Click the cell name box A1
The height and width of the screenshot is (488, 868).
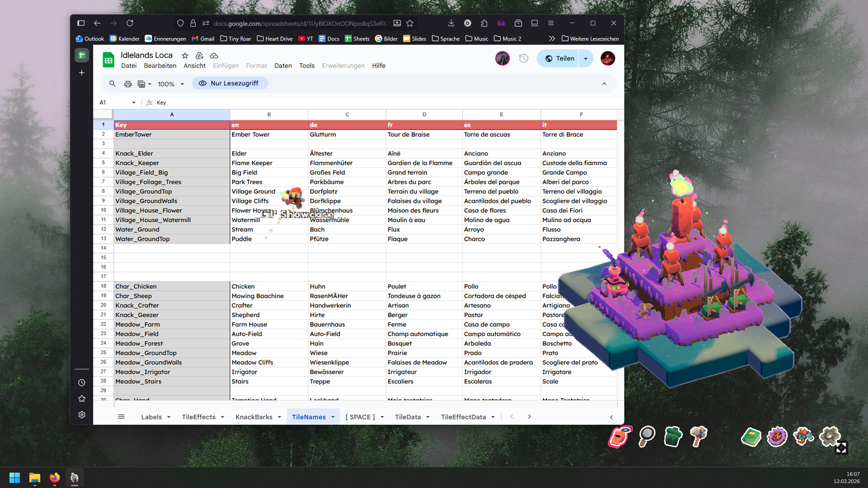[x=117, y=103]
